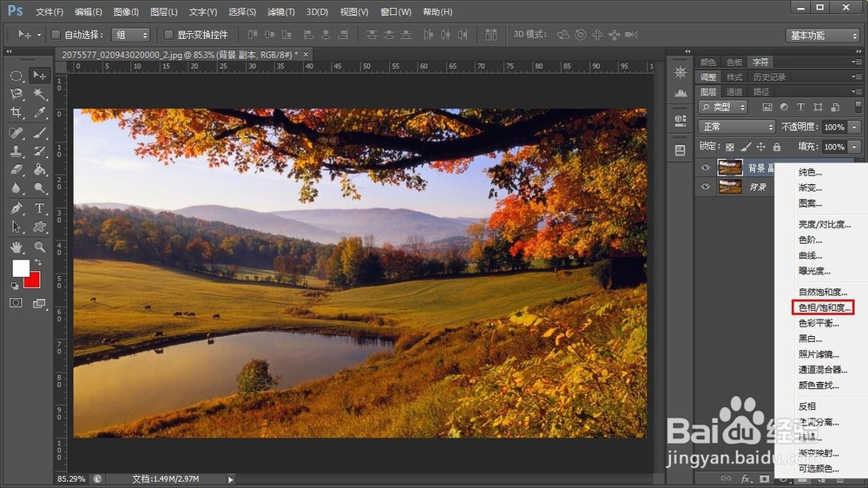The height and width of the screenshot is (488, 868).
Task: Reset to default foreground/background colors
Action: point(15,286)
